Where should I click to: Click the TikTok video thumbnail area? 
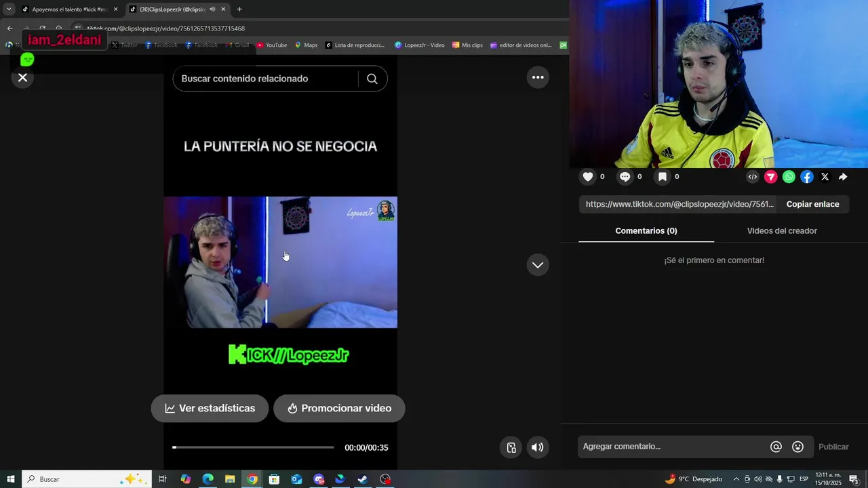[280, 262]
